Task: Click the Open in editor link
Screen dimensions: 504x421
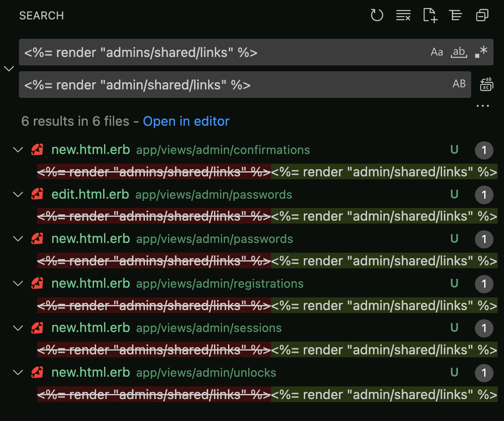Action: (186, 121)
